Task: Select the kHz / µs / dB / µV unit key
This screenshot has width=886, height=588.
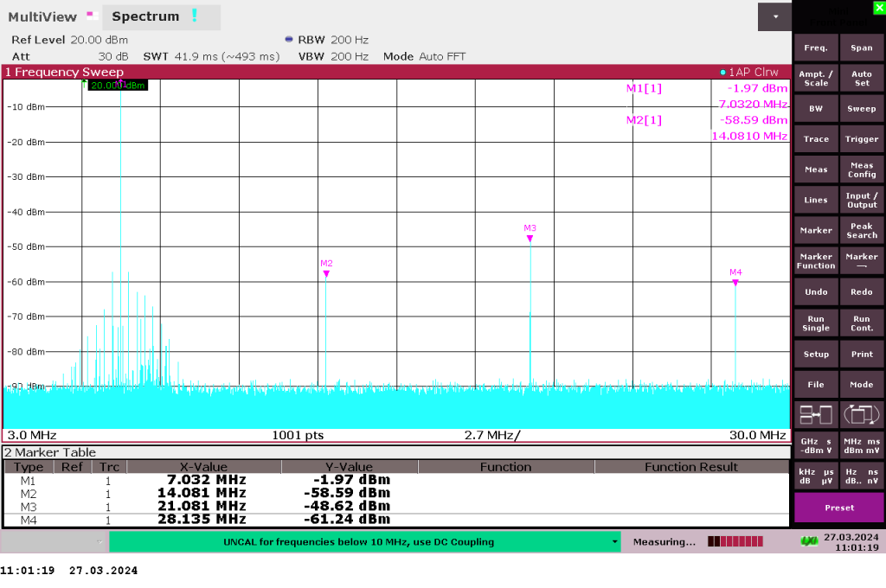Action: [816, 476]
